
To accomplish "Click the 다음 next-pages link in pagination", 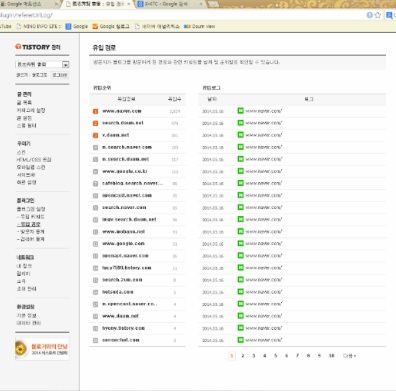I will pyautogui.click(x=349, y=356).
